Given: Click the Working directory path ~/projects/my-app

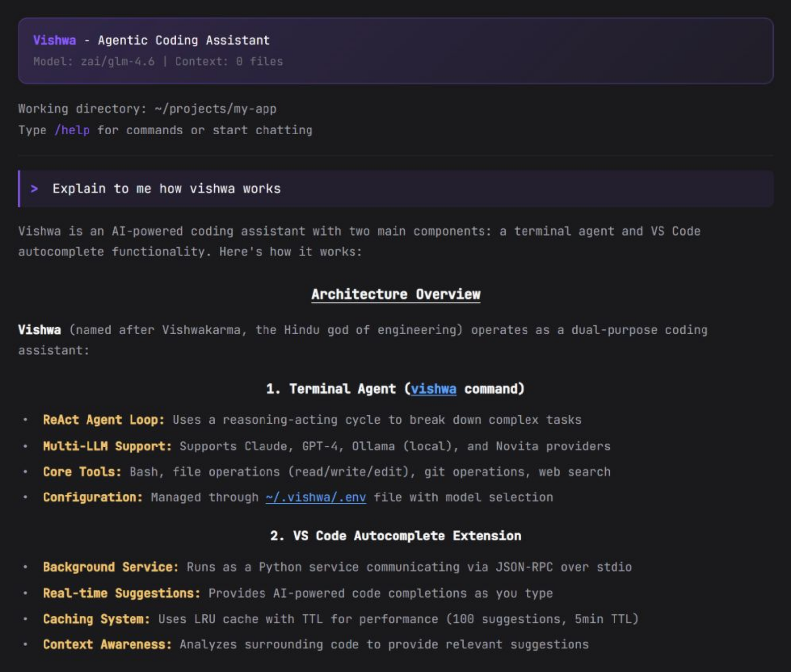Looking at the screenshot, I should coord(215,109).
